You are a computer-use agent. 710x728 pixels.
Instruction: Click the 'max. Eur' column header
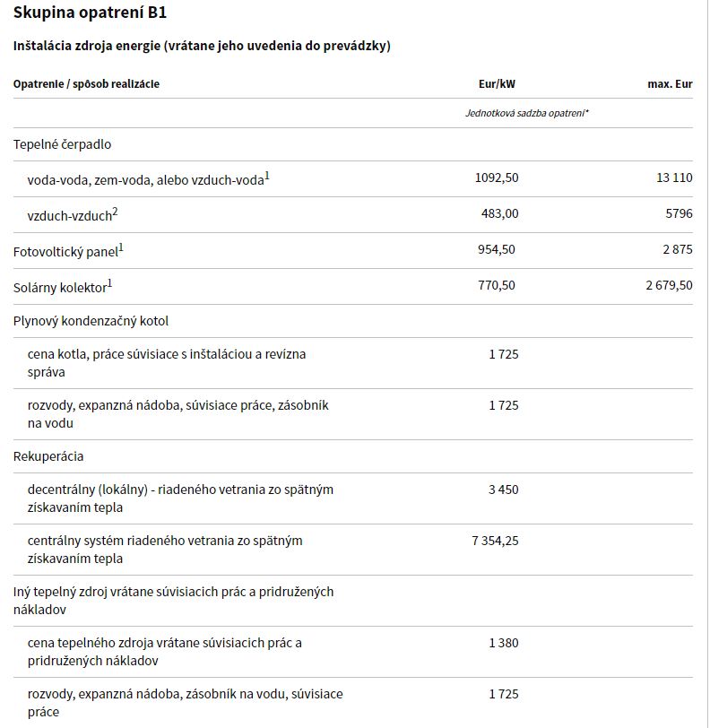670,84
